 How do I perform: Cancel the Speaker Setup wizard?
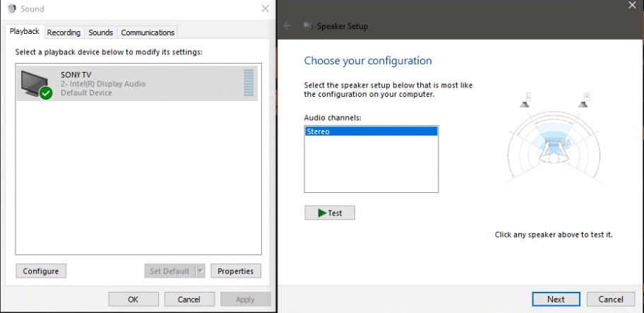coord(610,299)
